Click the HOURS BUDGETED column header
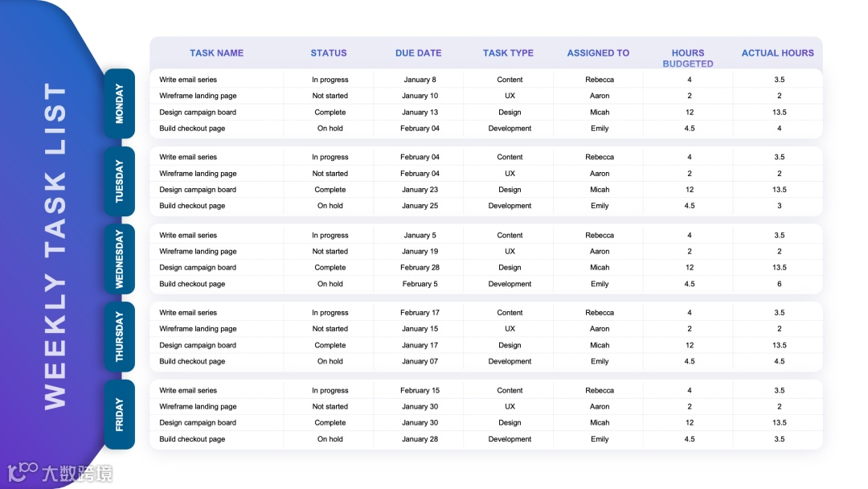The image size is (868, 489). pos(688,58)
